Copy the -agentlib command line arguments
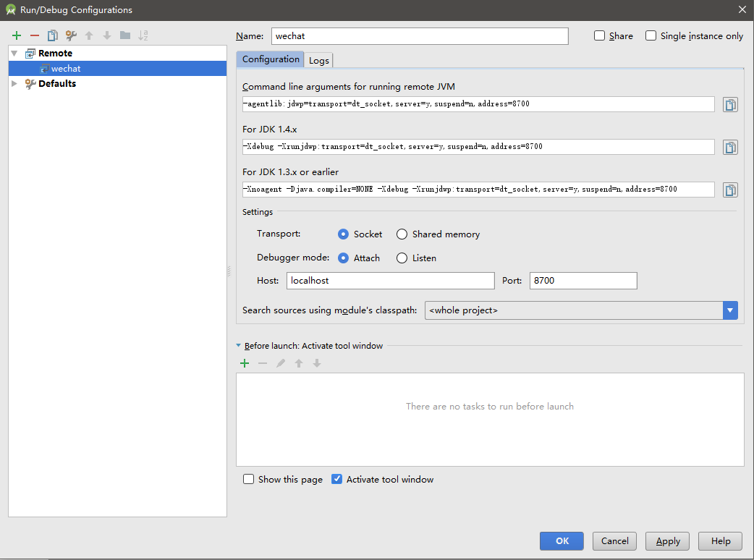754x560 pixels. [730, 105]
